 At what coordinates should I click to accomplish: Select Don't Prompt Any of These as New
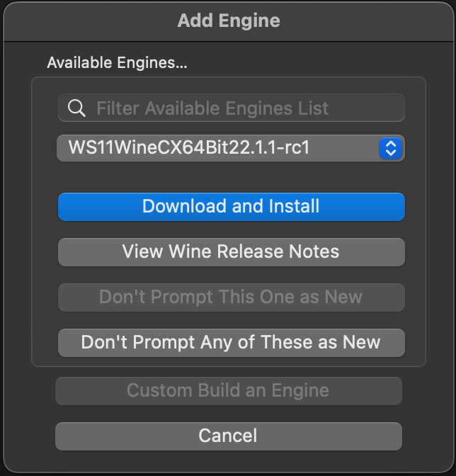pos(231,342)
